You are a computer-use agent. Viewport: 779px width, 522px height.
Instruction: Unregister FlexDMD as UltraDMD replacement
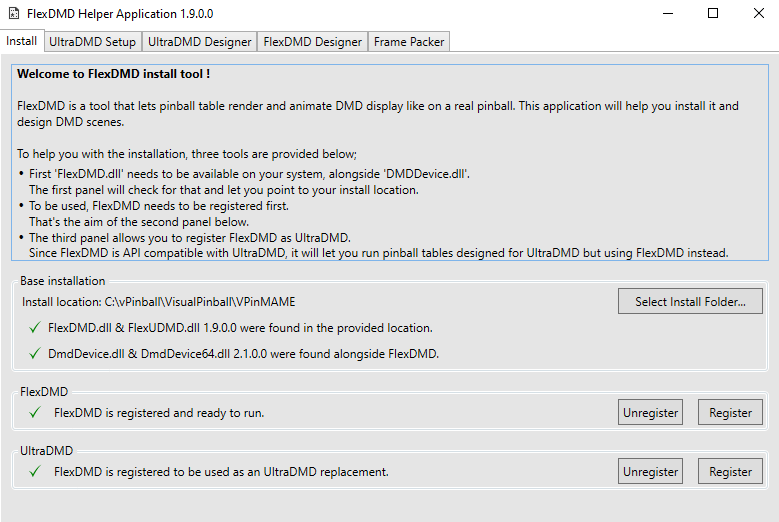coord(650,471)
